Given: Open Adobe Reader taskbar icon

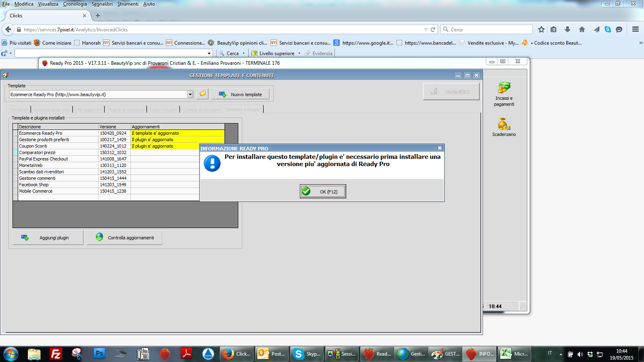Looking at the screenshot, I should click(186, 354).
